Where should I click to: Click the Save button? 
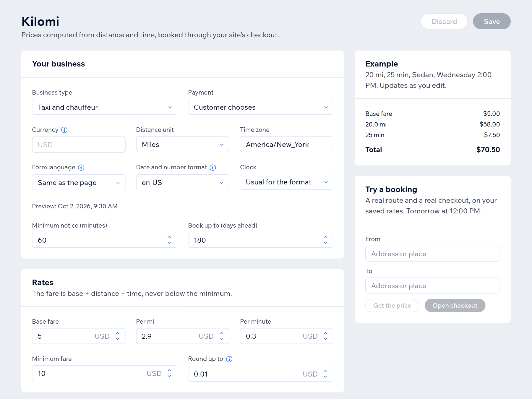[492, 21]
